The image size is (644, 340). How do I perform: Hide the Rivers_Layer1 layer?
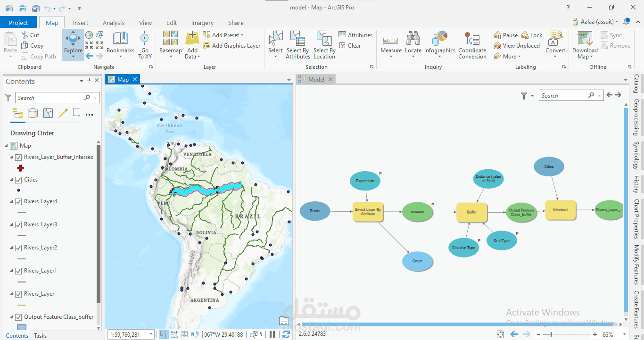[18, 271]
